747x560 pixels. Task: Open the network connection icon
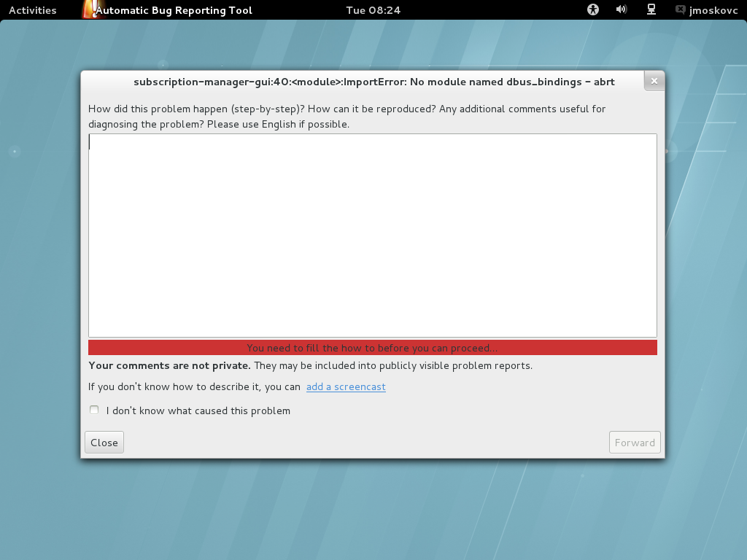(x=651, y=9)
